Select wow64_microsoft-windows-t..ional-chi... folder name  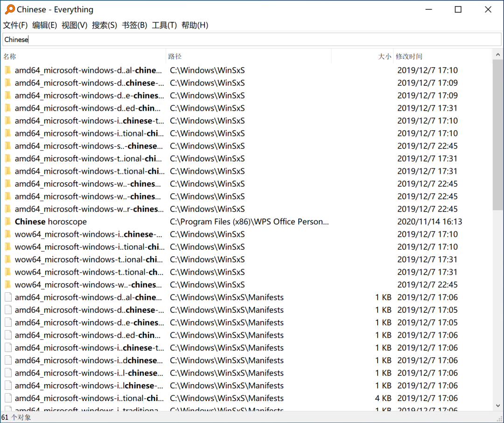click(x=89, y=260)
